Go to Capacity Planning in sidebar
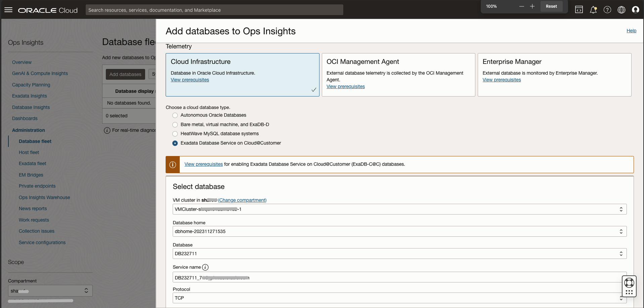 pyautogui.click(x=31, y=85)
